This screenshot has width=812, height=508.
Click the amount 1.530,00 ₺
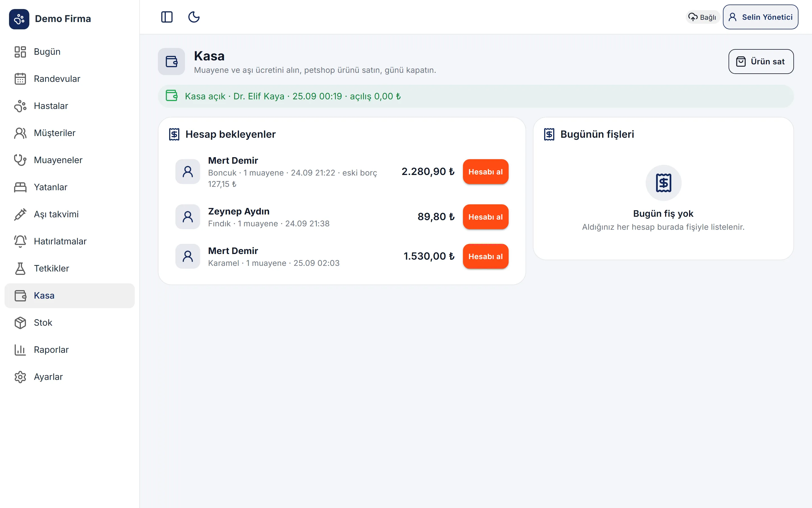coord(429,256)
